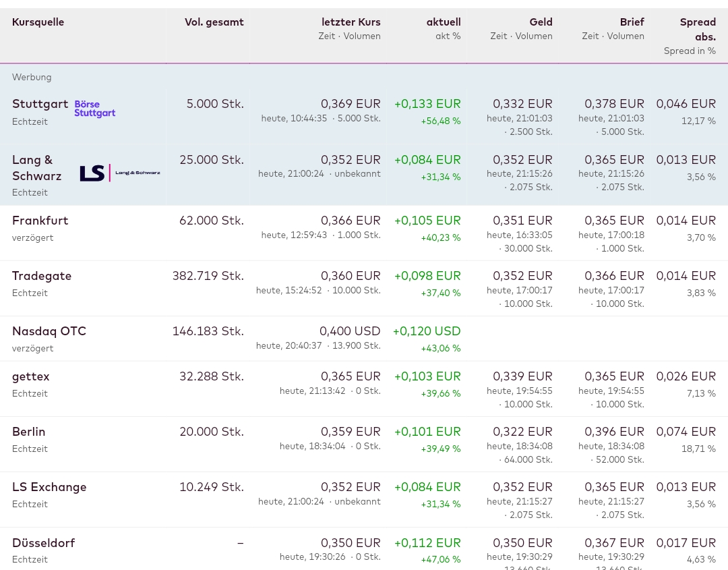This screenshot has width=728, height=570.
Task: Select gettex bid price 0,339 EUR
Action: [x=522, y=376]
